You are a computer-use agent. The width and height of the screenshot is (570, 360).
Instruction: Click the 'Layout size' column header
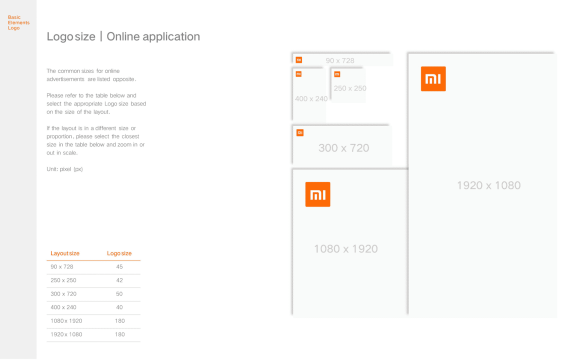pyautogui.click(x=65, y=253)
